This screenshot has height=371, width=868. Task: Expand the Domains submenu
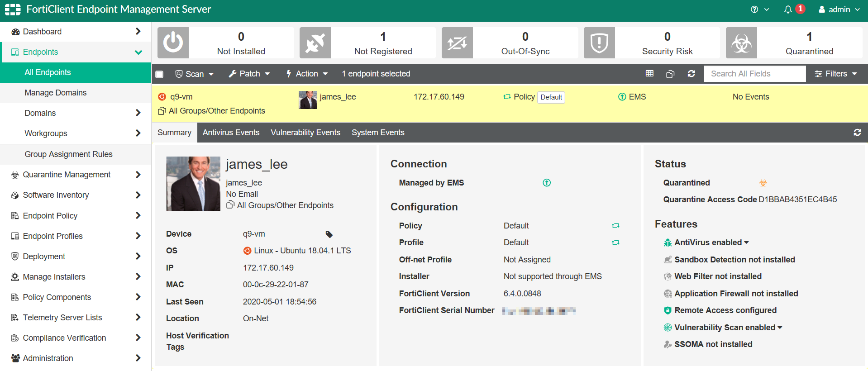[138, 113]
